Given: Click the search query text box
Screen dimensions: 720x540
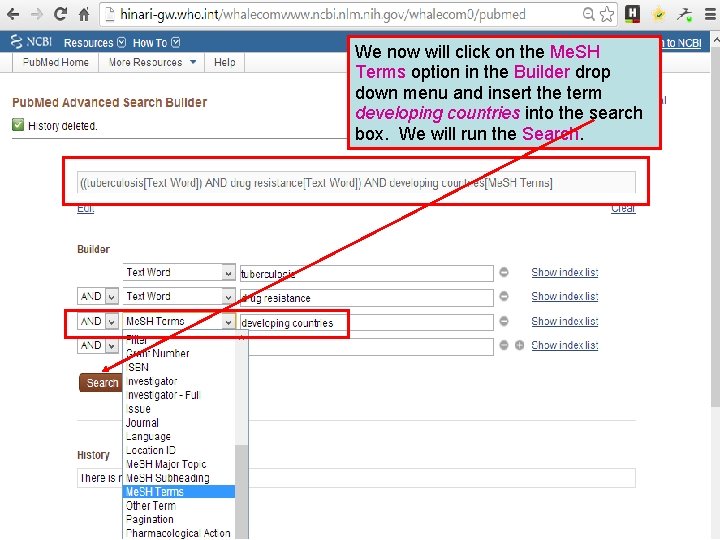Looking at the screenshot, I should (356, 183).
